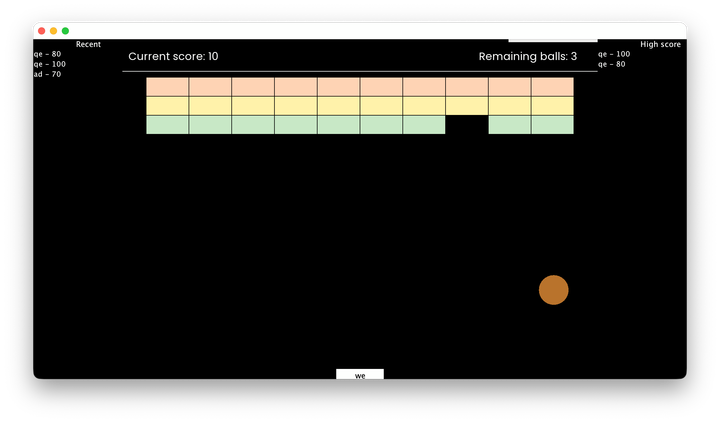
Task: Click high score entry "qe - 80"
Action: 612,64
